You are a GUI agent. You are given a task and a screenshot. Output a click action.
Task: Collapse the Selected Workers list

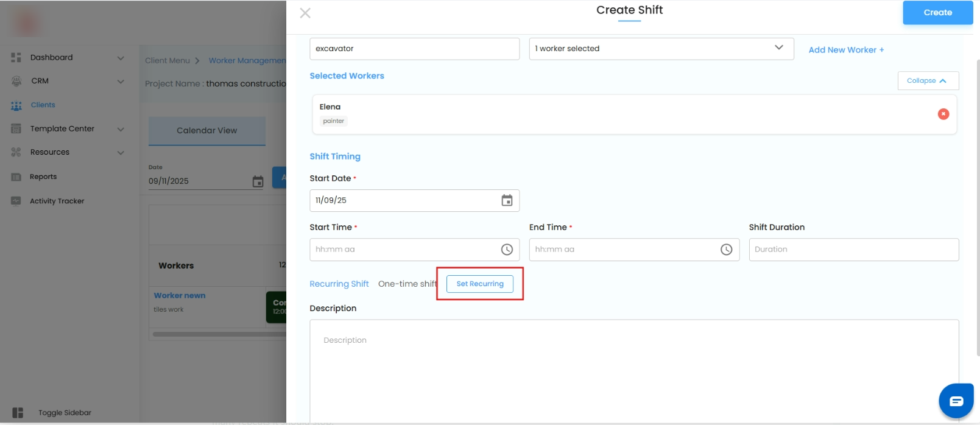pyautogui.click(x=928, y=80)
